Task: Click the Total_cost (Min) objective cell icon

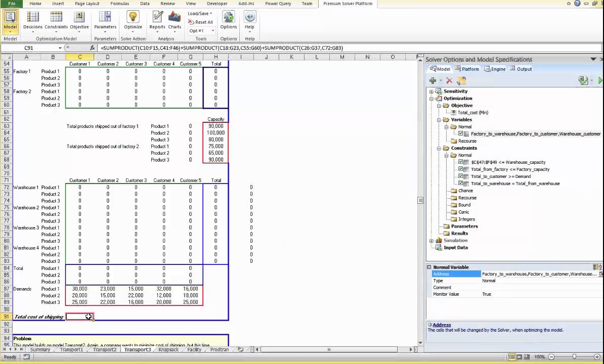Action: [453, 112]
